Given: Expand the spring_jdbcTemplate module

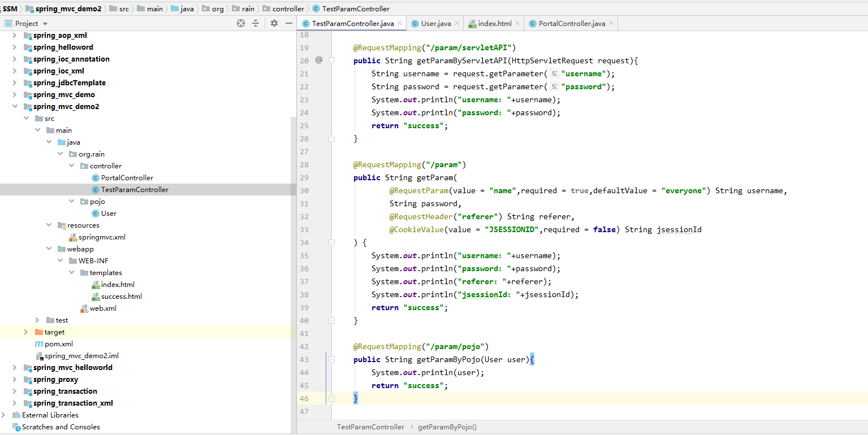Looking at the screenshot, I should coord(15,83).
